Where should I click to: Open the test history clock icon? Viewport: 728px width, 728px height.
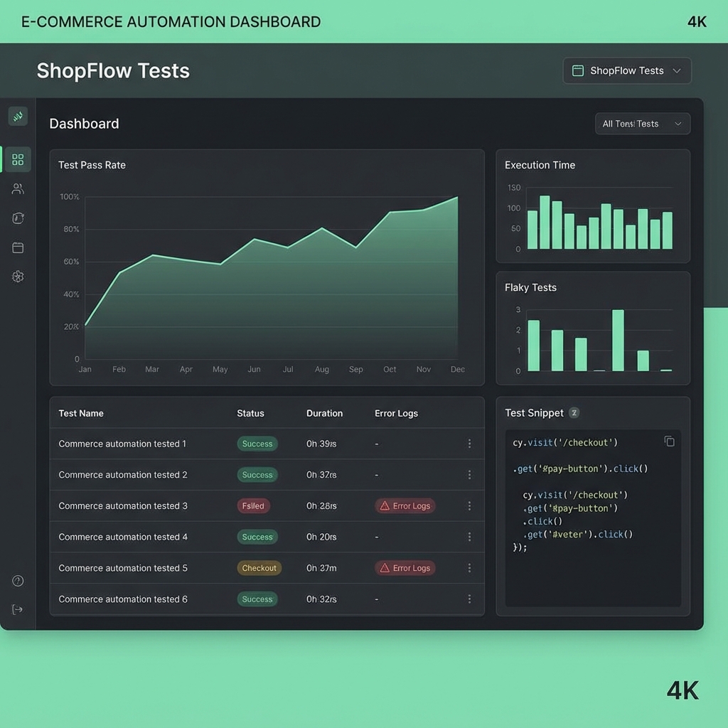click(17, 218)
